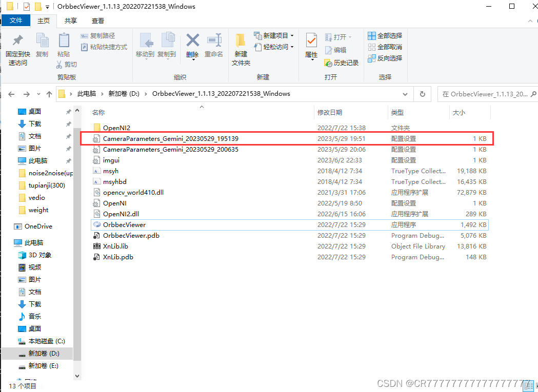Switch to the 查看 ribbon tab
Viewport: 538px width, 392px height.
(97, 20)
